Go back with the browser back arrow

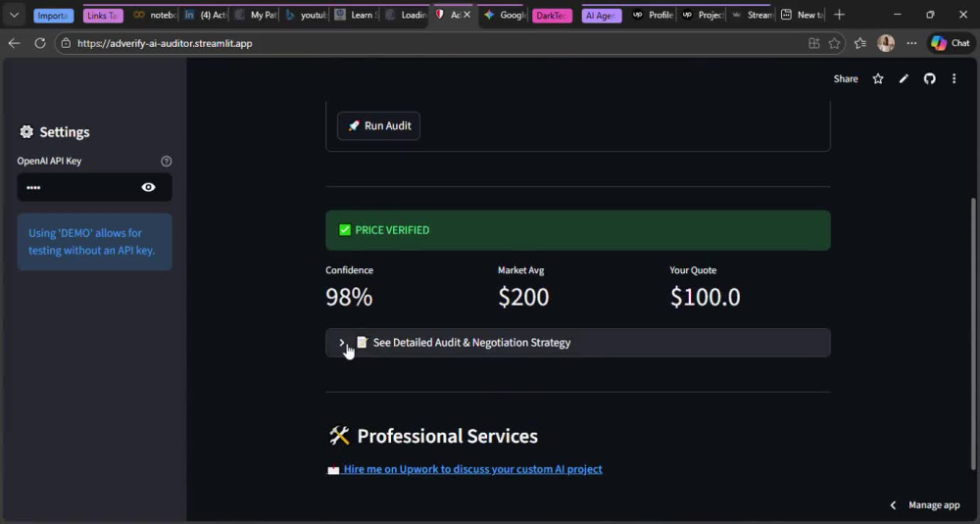(x=15, y=43)
